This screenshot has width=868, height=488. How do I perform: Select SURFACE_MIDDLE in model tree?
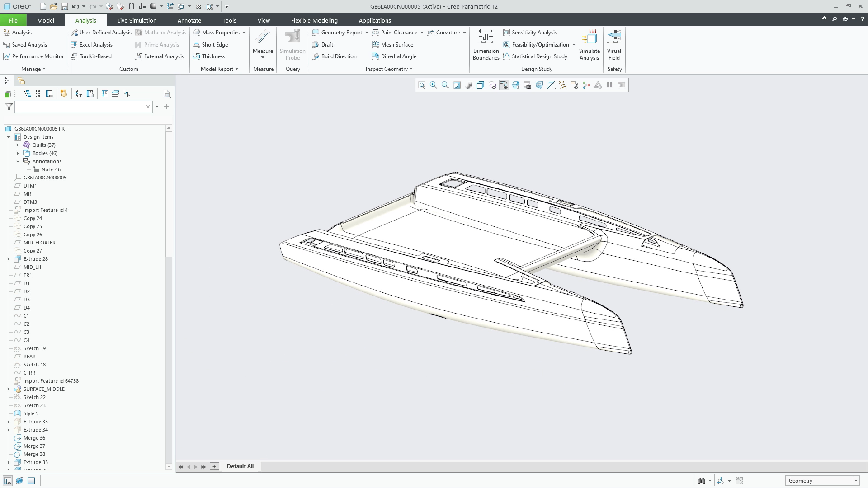(x=44, y=389)
